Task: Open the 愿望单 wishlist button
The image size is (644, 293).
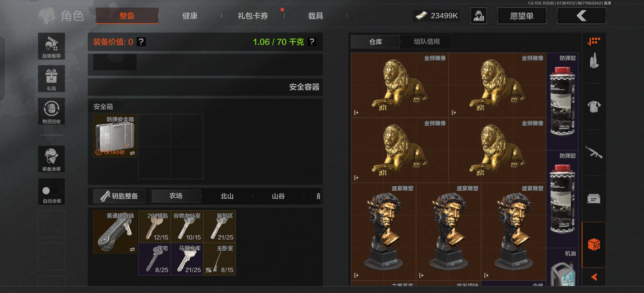Action: 522,16
